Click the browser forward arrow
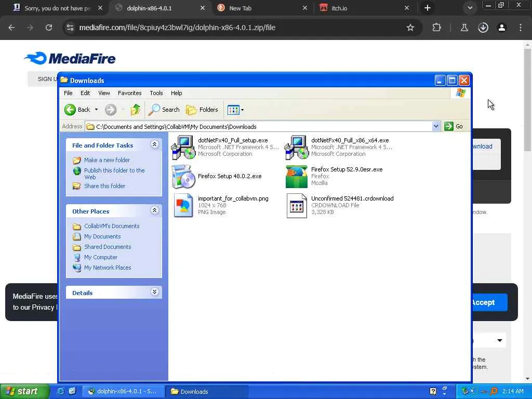 (30, 28)
